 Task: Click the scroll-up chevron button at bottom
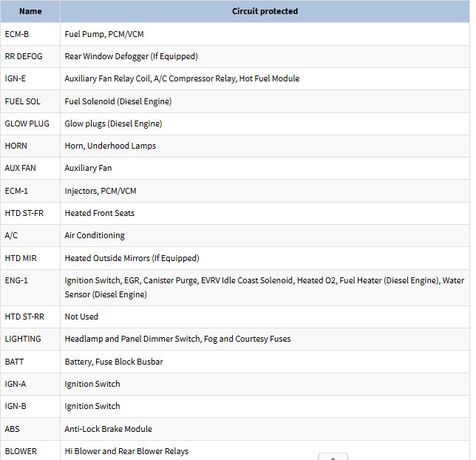coord(333,456)
